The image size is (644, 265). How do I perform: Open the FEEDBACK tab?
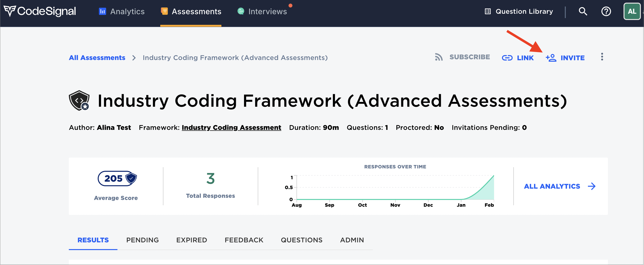click(244, 240)
